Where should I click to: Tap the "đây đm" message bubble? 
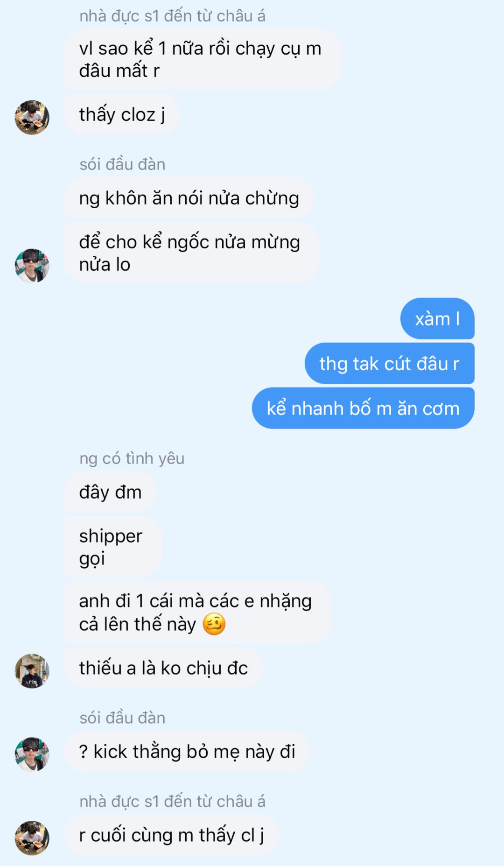[110, 492]
